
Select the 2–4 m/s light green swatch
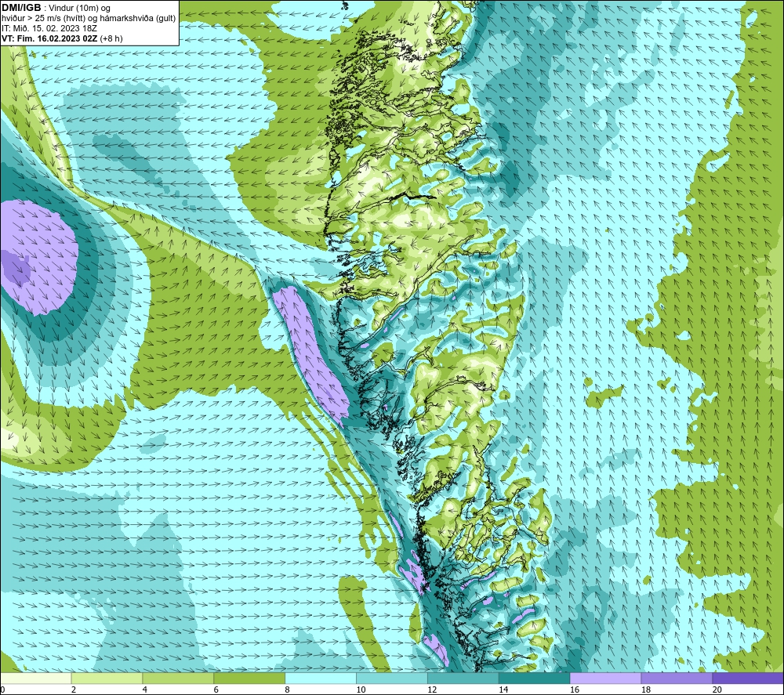tap(107, 678)
